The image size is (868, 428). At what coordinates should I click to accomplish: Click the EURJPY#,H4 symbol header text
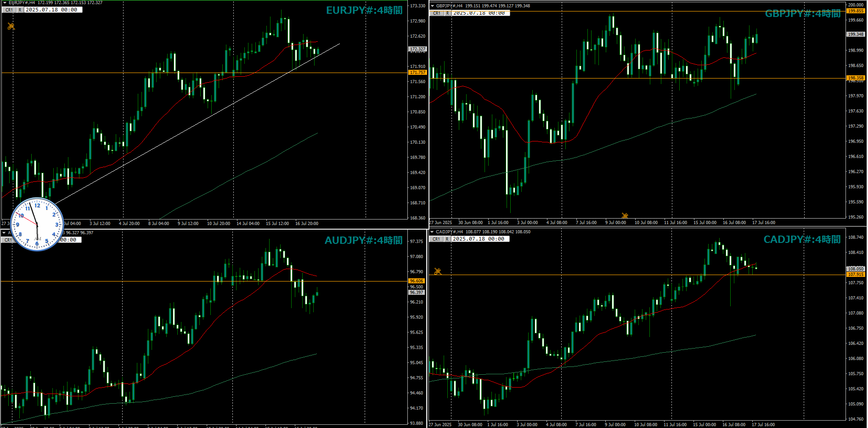(22, 3)
